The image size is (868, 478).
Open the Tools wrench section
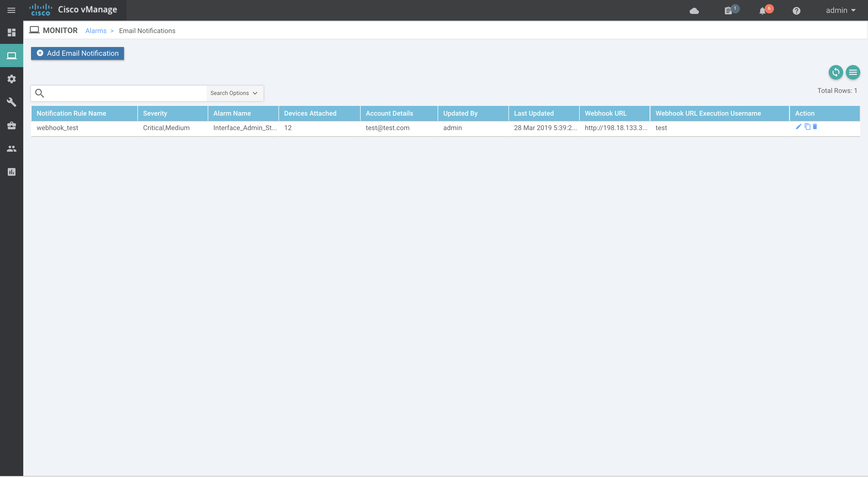(x=12, y=102)
